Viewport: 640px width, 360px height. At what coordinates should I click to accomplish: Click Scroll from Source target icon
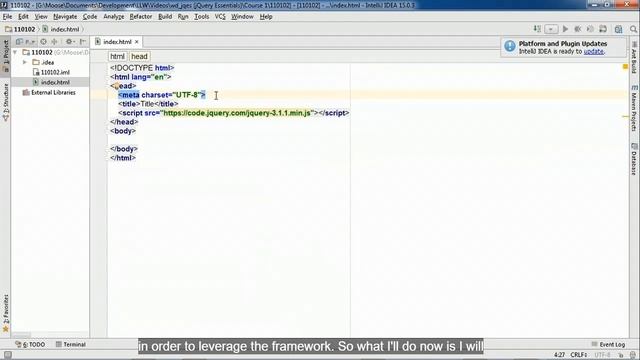[44, 42]
